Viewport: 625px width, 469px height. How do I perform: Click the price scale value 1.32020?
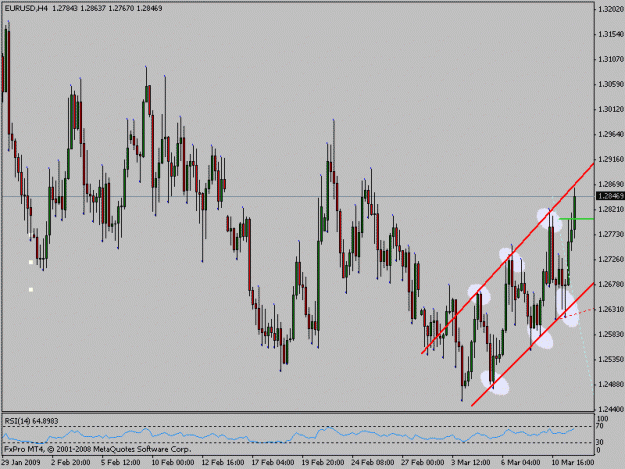coord(611,9)
